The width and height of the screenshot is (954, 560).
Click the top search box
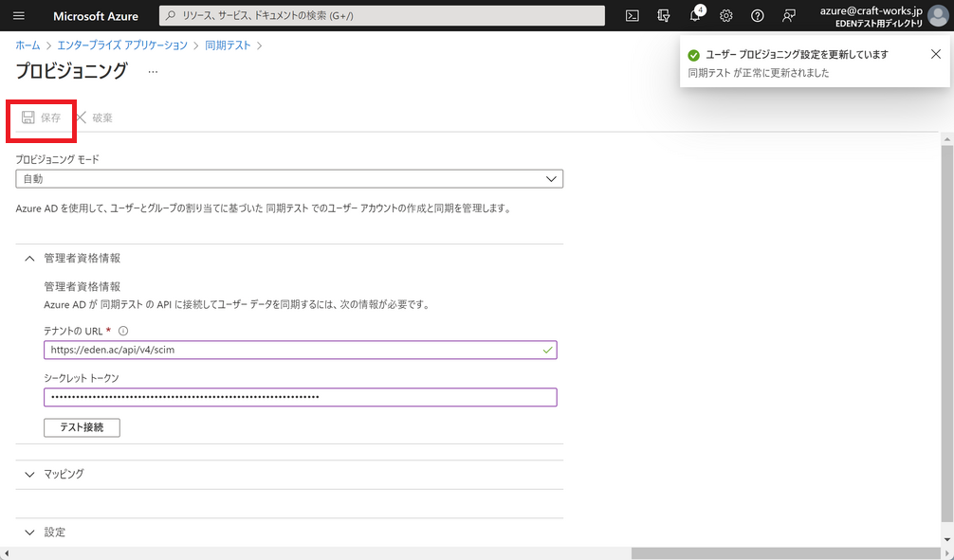tap(381, 16)
